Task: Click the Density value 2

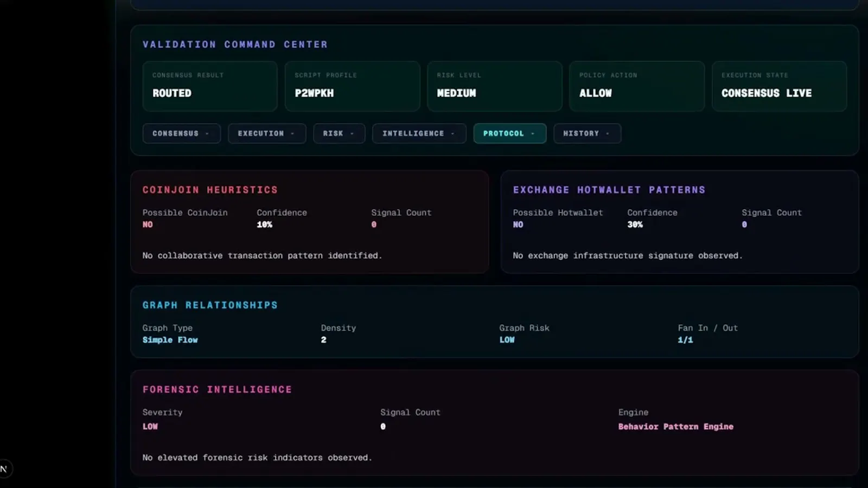Action: [x=323, y=340]
